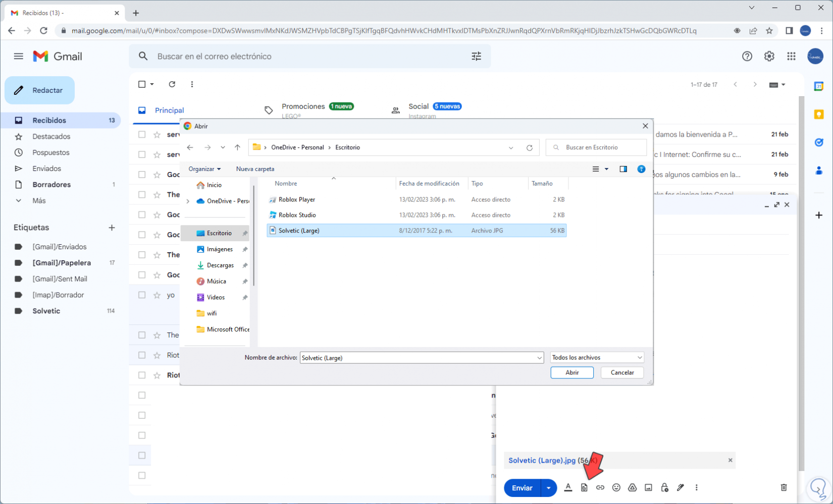Select Descargas in the dialog navigation tree
The image size is (833, 504).
pos(220,265)
